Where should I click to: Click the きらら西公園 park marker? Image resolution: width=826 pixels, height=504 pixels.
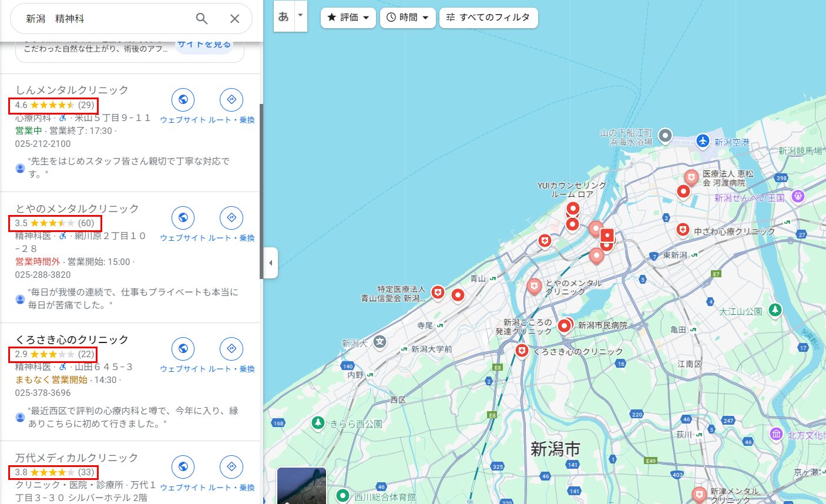(x=318, y=422)
